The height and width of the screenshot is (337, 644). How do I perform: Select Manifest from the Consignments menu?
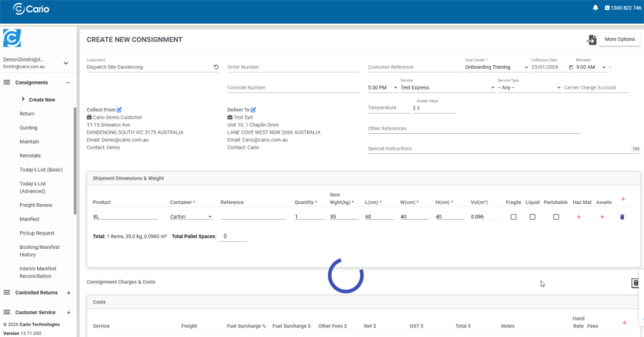coord(29,219)
